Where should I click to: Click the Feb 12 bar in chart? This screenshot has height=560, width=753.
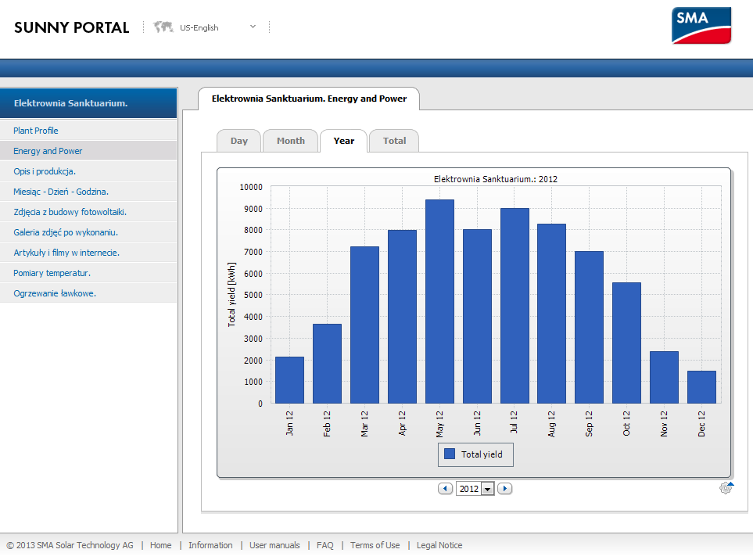click(x=327, y=364)
